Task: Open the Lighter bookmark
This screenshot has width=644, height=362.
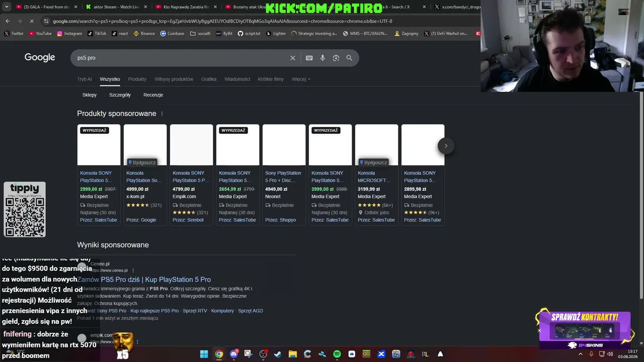Action: [x=276, y=34]
